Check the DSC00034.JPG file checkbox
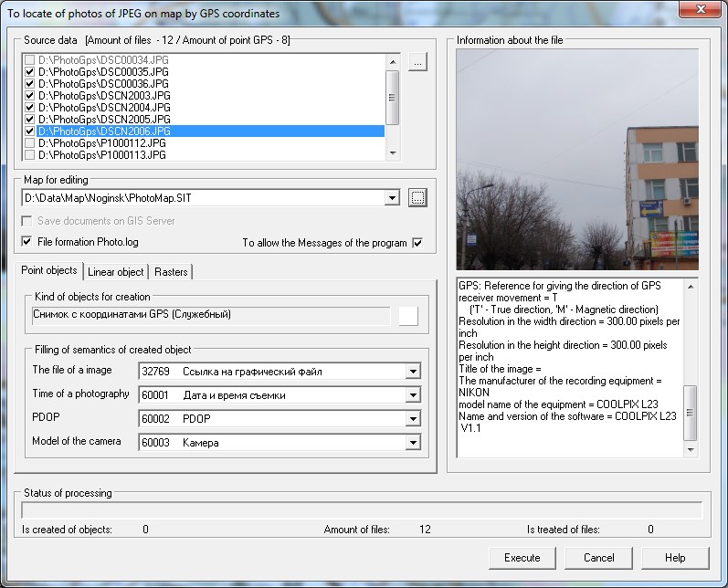 29,60
